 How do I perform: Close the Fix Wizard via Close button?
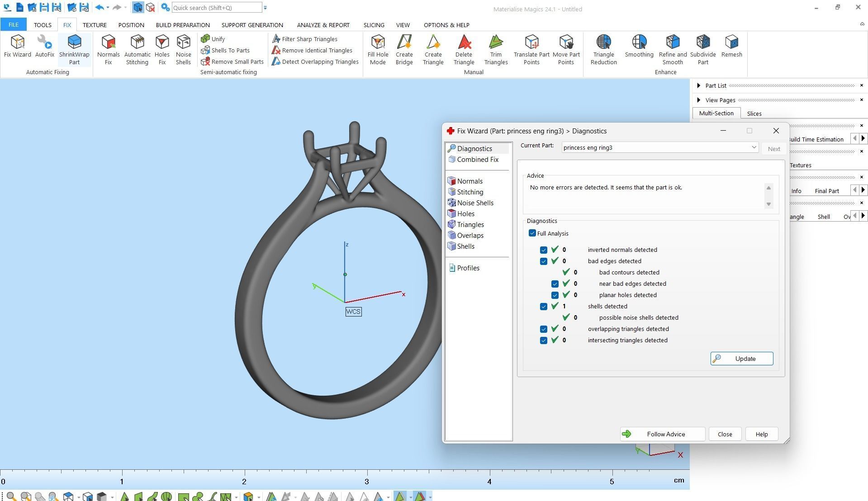725,434
